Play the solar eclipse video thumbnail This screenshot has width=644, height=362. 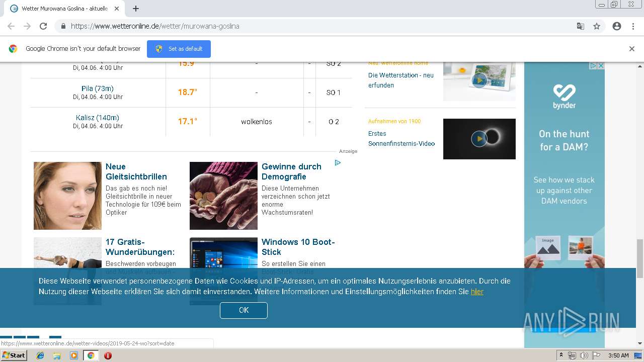tap(479, 139)
